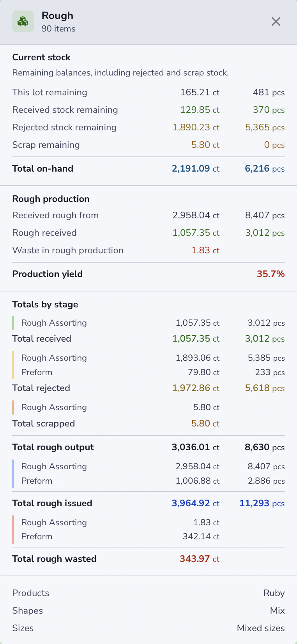Select the 35.7% yield value
Viewport: 297px width, 644px height.
coord(271,274)
